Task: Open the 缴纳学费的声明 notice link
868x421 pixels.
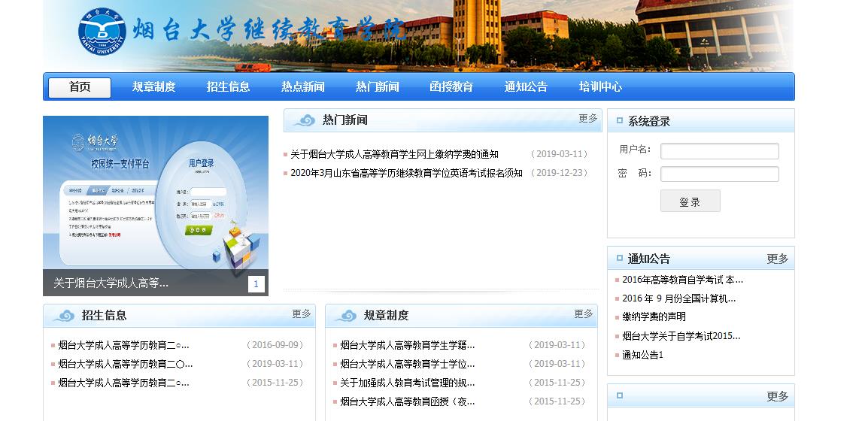Action: coord(654,317)
